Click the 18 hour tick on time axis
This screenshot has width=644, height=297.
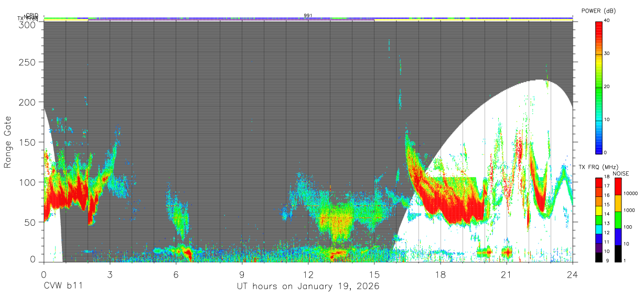click(440, 274)
